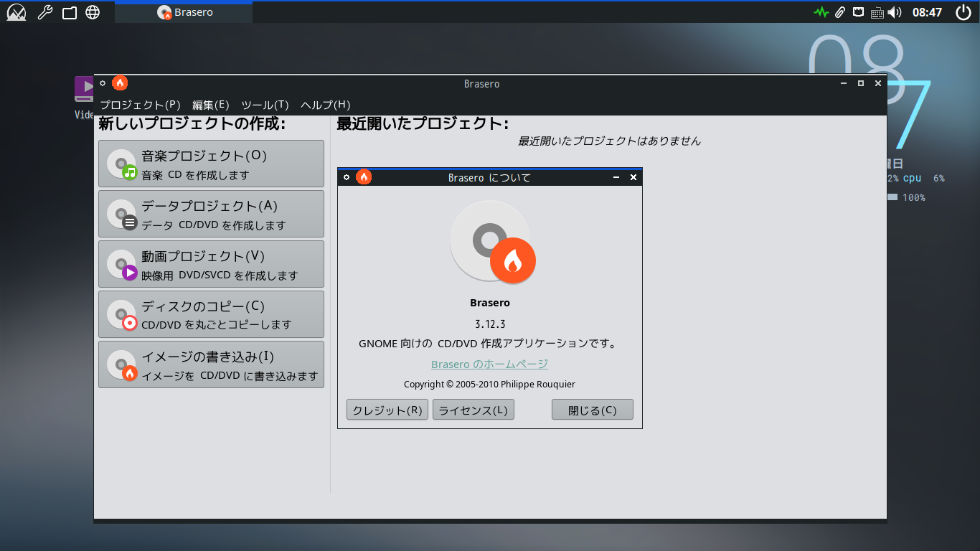Dismiss the dialog with 閉じる(C) button
The height and width of the screenshot is (551, 980).
[x=593, y=410]
